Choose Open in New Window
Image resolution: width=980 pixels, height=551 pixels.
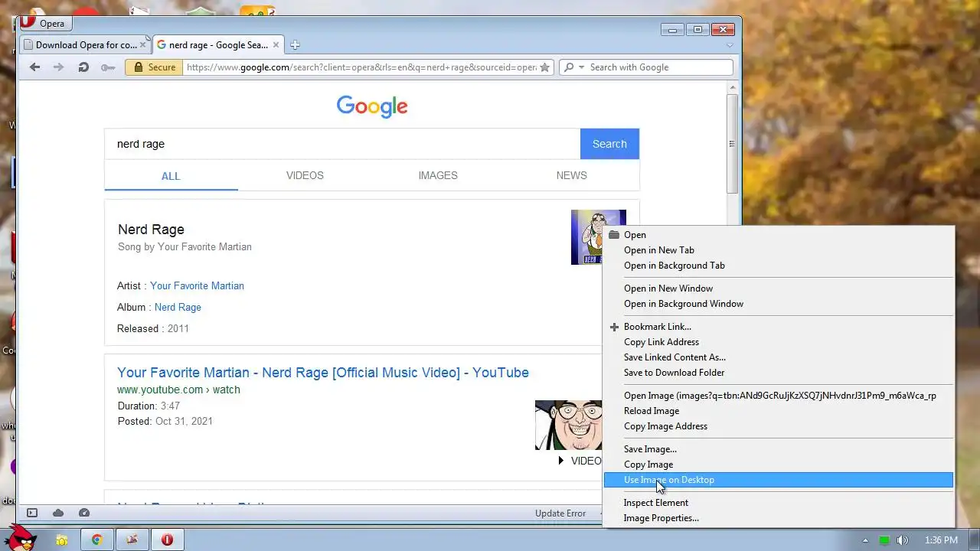pyautogui.click(x=779, y=289)
